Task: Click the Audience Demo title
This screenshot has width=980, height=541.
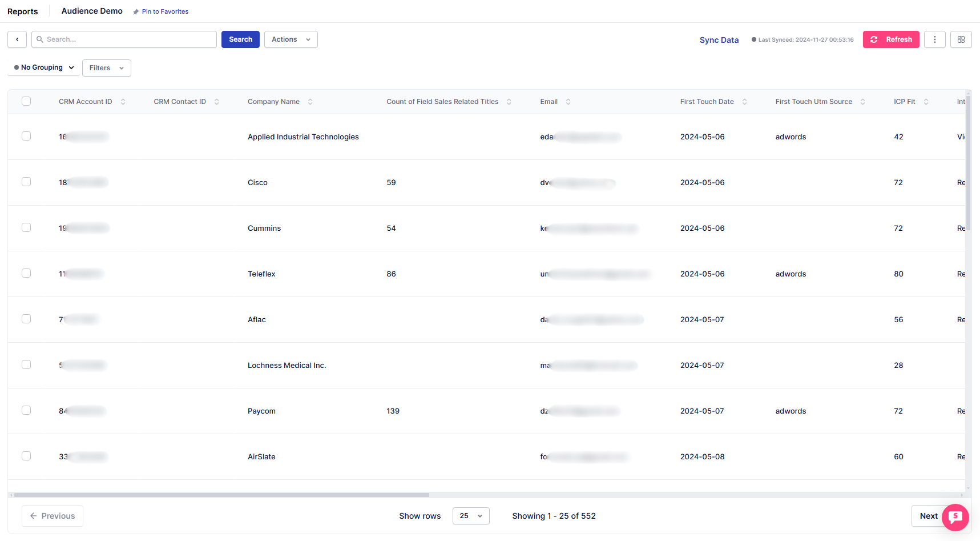Action: pos(92,11)
